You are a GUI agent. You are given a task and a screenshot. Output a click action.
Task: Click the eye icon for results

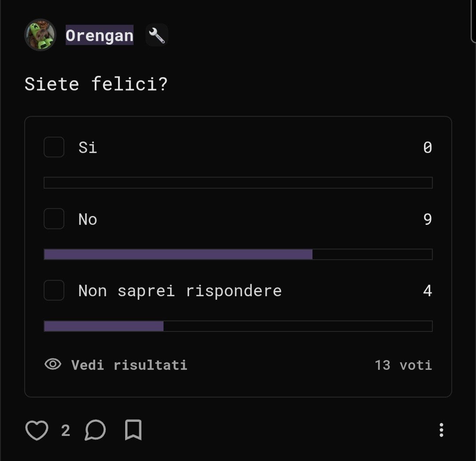click(53, 364)
